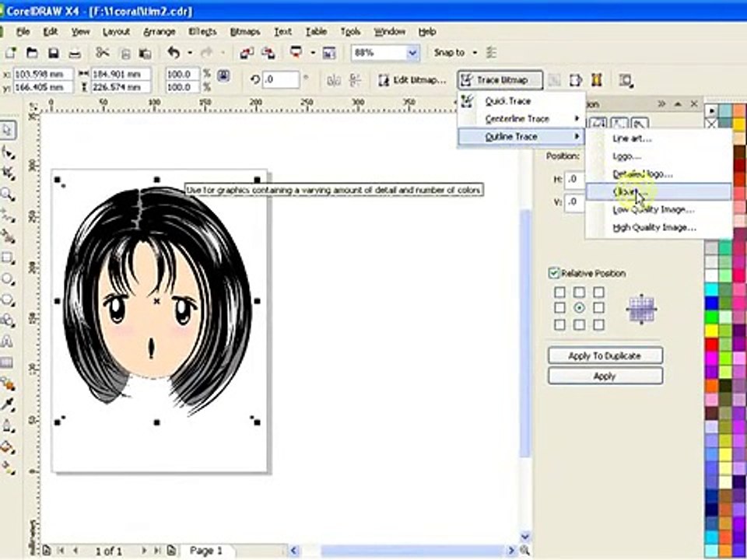Select the Zoom magnifier tool
This screenshot has height=560, width=747.
pyautogui.click(x=8, y=194)
